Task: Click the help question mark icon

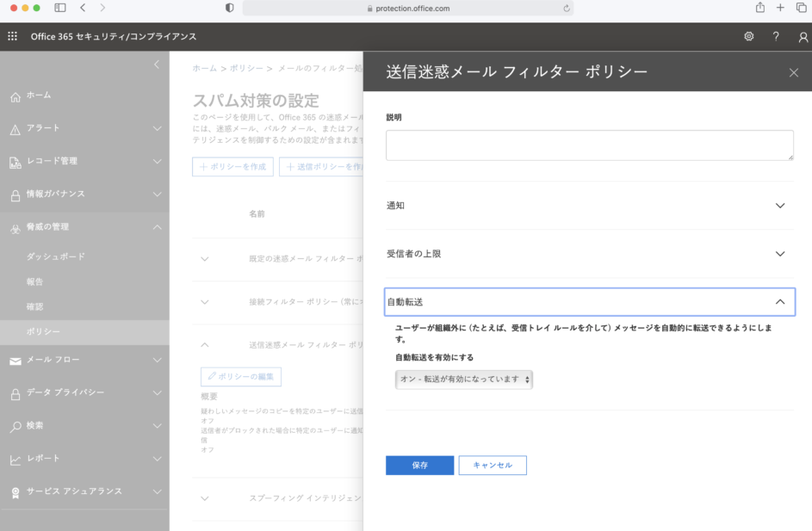Action: 776,36
